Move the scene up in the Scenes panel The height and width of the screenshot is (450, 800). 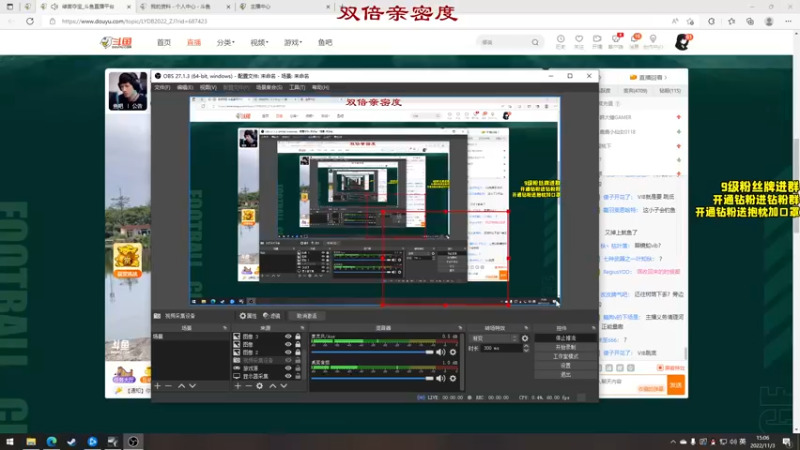pos(181,386)
